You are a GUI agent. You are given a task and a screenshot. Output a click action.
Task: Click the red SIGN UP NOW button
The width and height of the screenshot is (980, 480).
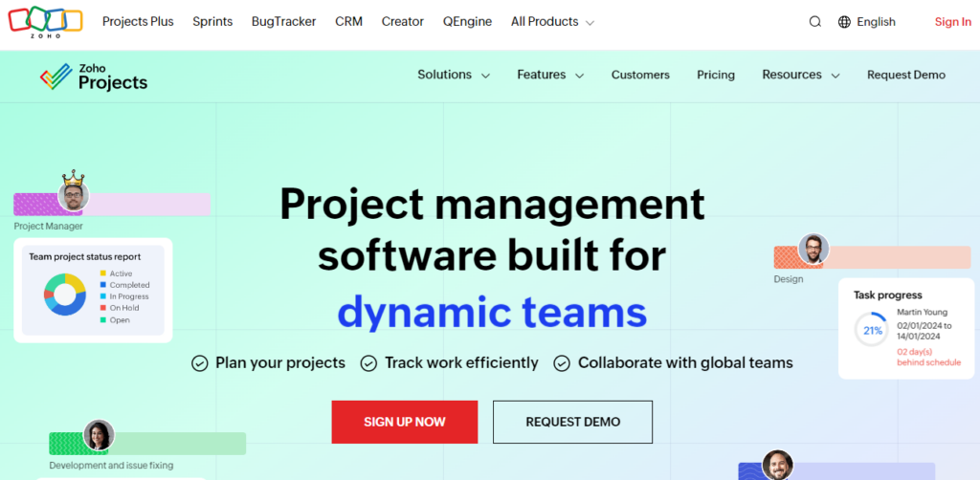(405, 422)
